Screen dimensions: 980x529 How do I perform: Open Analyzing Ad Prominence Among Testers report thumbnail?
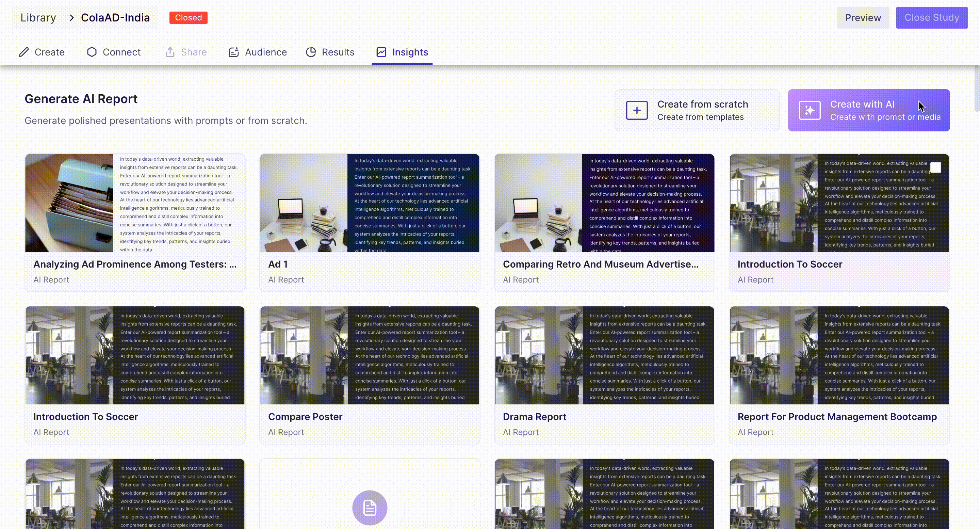click(135, 203)
